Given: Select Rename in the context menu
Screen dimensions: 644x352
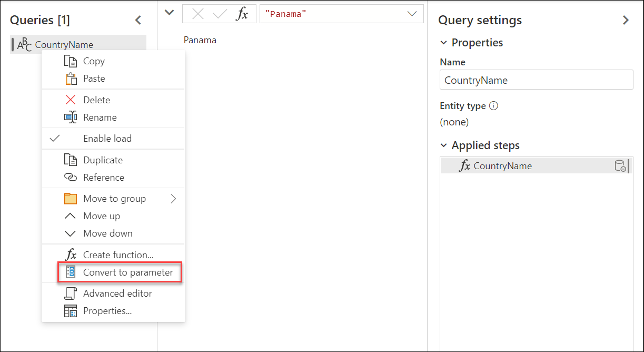Looking at the screenshot, I should click(x=113, y=118).
